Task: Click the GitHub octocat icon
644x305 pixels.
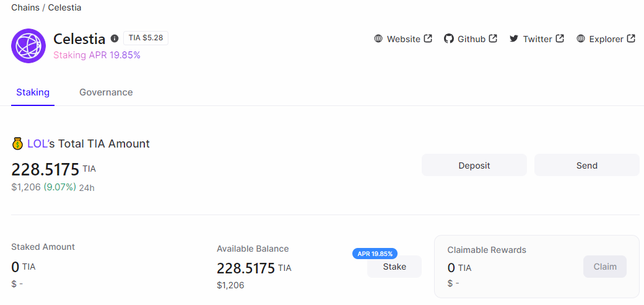Action: tap(449, 38)
